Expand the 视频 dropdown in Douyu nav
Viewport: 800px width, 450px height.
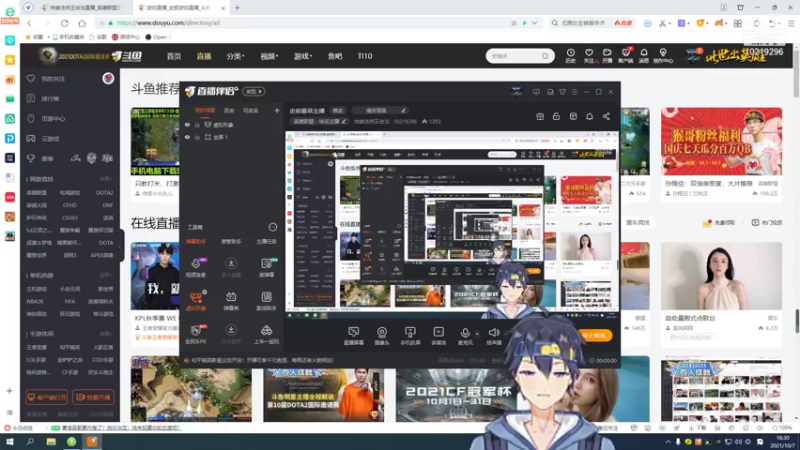(x=269, y=56)
